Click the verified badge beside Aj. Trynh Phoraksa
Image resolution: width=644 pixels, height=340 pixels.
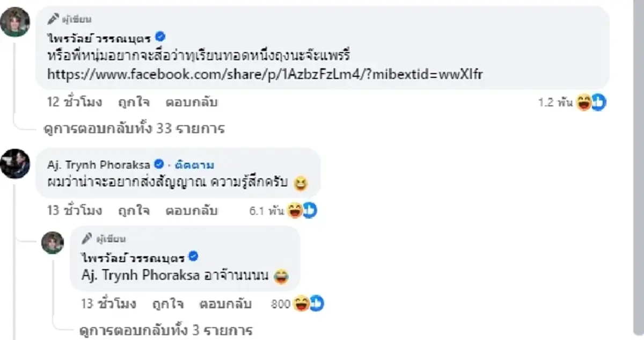coord(160,164)
